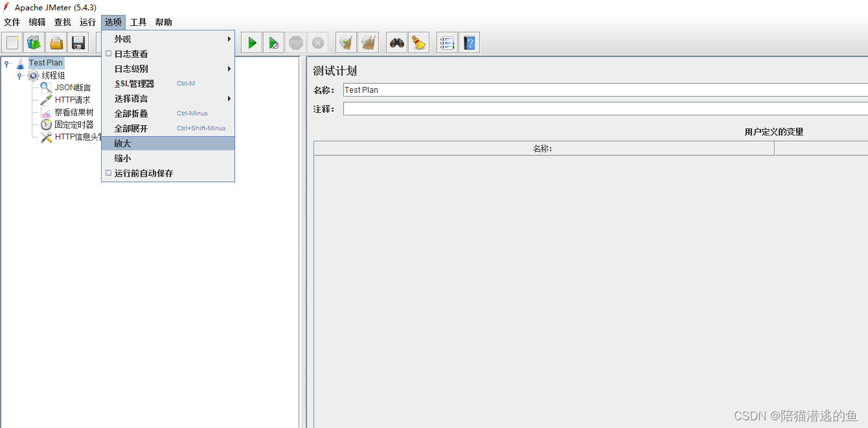Select the 放大 menu entry
The width and height of the screenshot is (868, 428).
tap(168, 143)
